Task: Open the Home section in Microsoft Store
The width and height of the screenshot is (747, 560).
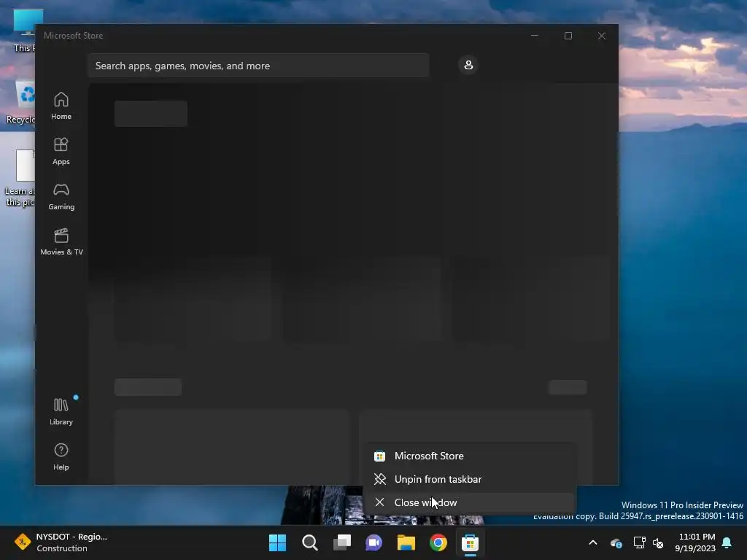Action: pos(61,106)
